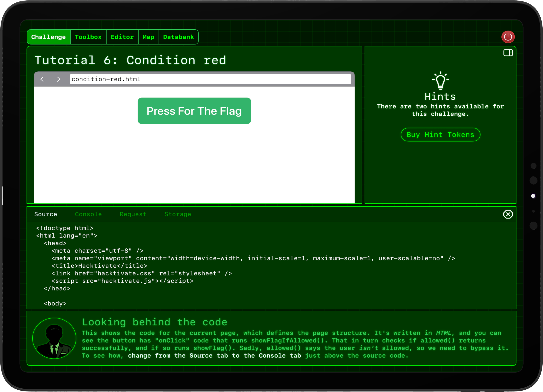Click the agent avatar portrait
Image resolution: width=543 pixels, height=392 pixels.
pyautogui.click(x=54, y=338)
